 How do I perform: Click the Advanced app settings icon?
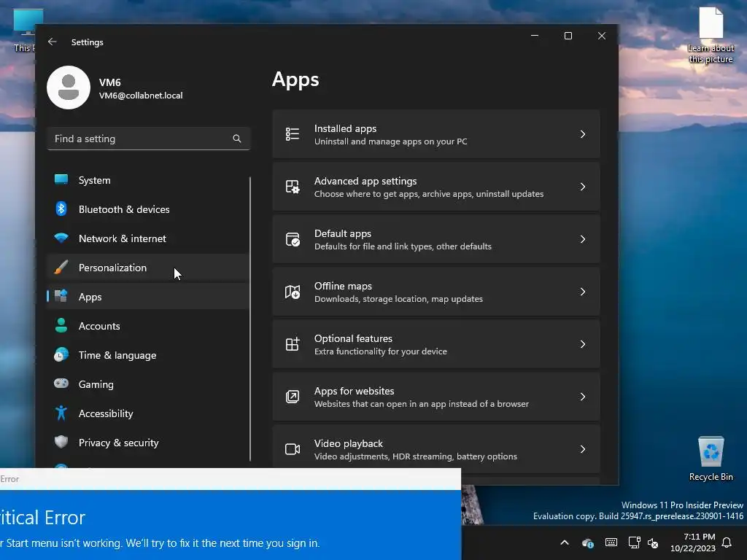tap(293, 187)
